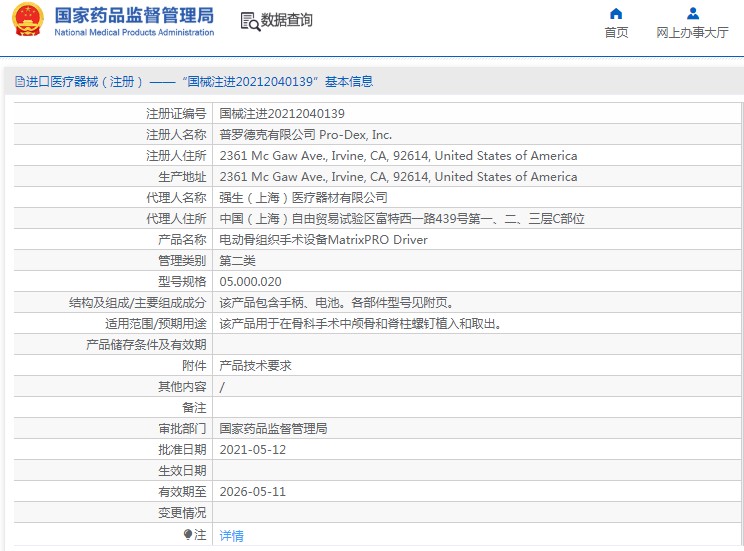Click 国家药品监督管理局 site title
The width and height of the screenshot is (744, 551).
[134, 15]
